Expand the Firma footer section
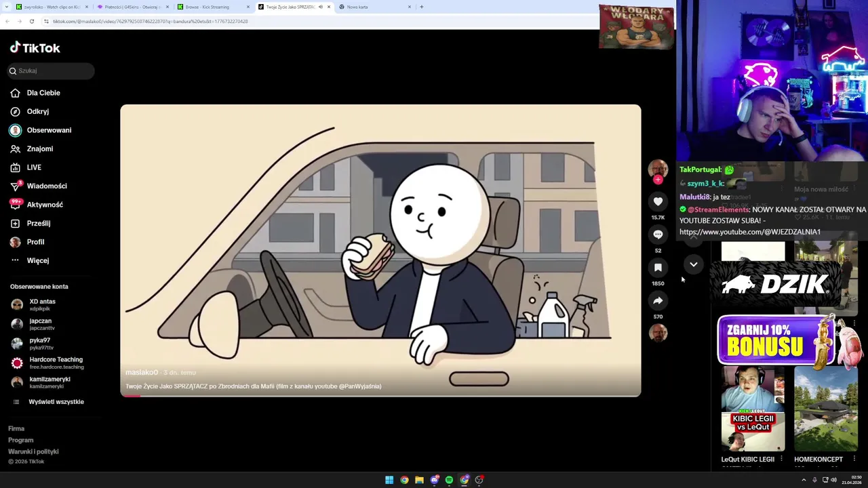 point(16,428)
